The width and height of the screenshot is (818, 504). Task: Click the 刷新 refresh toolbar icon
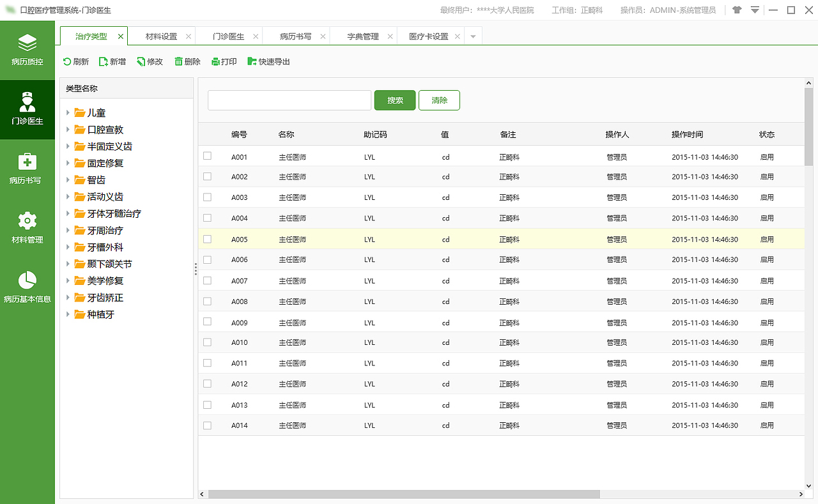[67, 62]
